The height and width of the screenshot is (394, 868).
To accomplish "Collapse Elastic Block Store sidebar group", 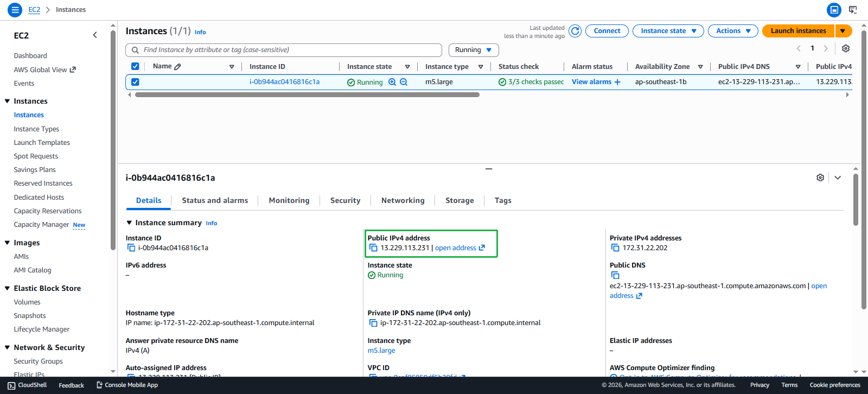I will click(7, 288).
